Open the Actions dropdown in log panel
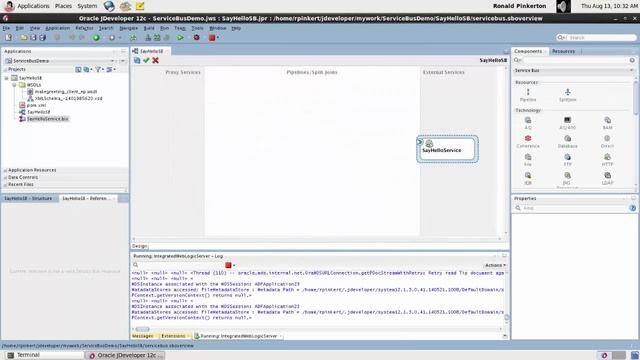This screenshot has width=640, height=360. (495, 265)
